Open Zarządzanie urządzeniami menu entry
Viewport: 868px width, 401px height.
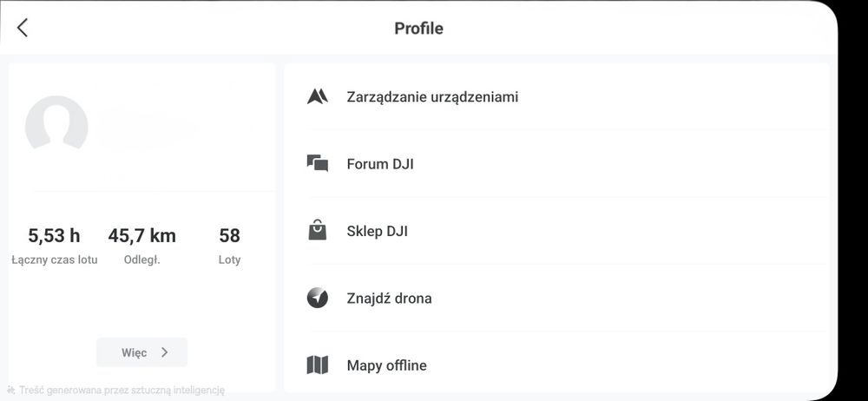click(x=432, y=96)
